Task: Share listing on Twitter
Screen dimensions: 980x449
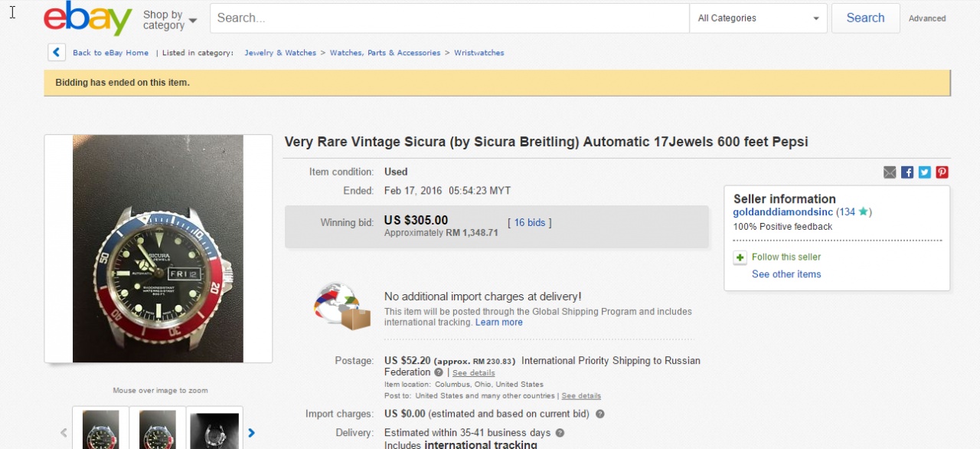Action: pyautogui.click(x=925, y=172)
